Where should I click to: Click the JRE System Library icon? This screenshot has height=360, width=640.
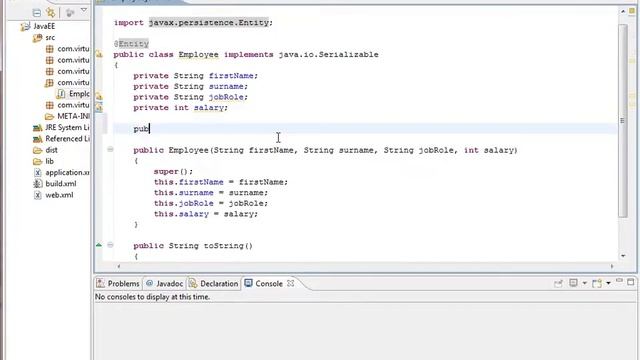[38, 128]
